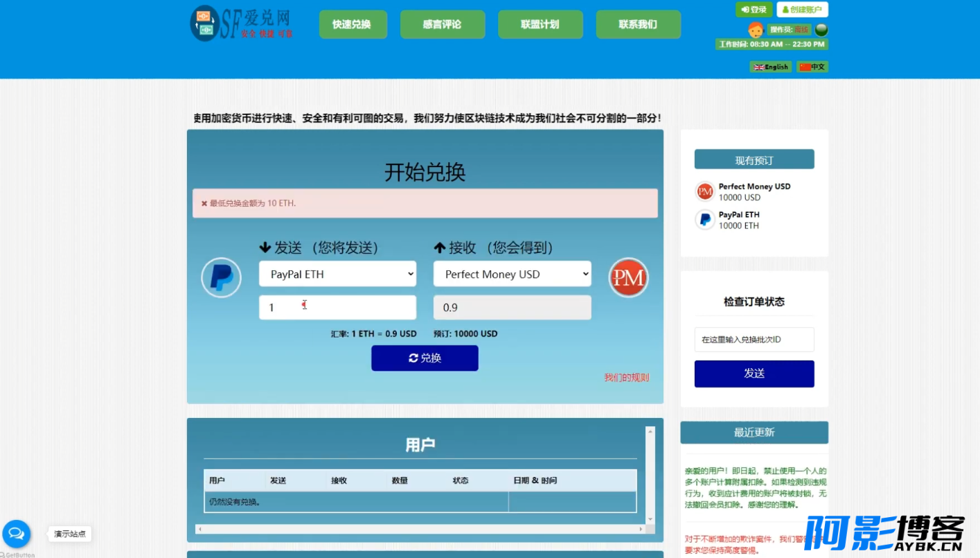
Task: Click the SF爱兑网 site logo
Action: [242, 24]
